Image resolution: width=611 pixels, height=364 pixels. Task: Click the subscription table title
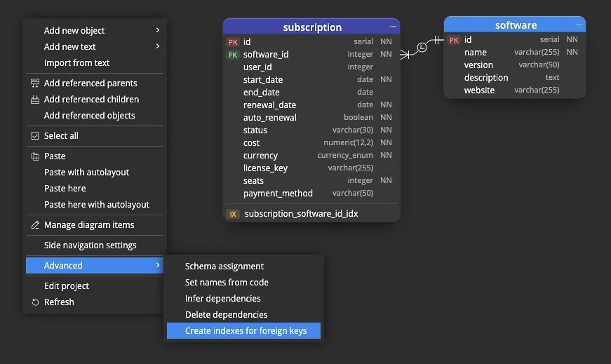tap(312, 27)
